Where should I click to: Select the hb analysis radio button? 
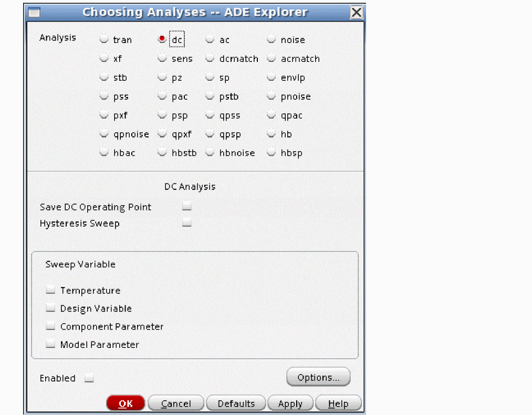[x=271, y=134]
